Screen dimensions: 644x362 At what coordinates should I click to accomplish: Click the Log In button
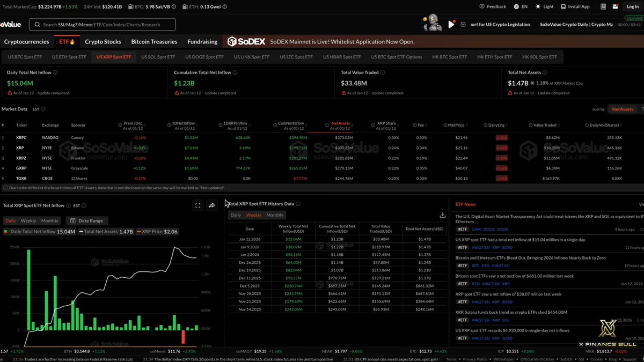[632, 6]
